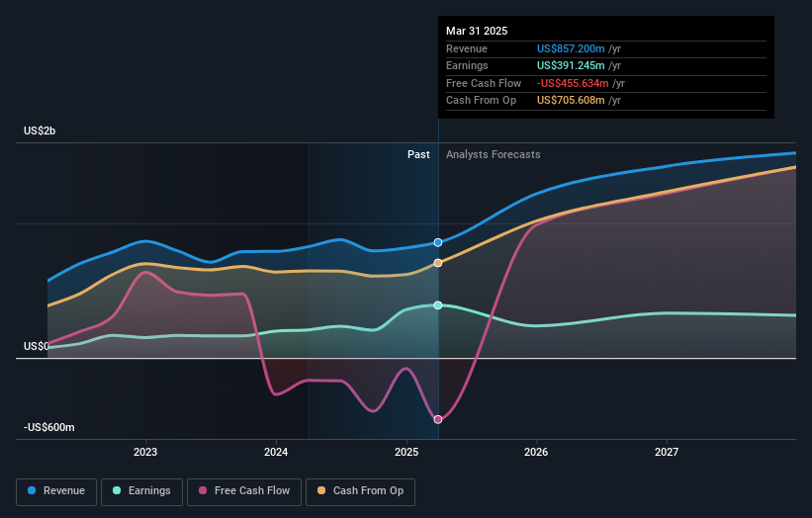This screenshot has width=812, height=518.
Task: Click the Analysts Forecasts label
Action: [x=493, y=155]
